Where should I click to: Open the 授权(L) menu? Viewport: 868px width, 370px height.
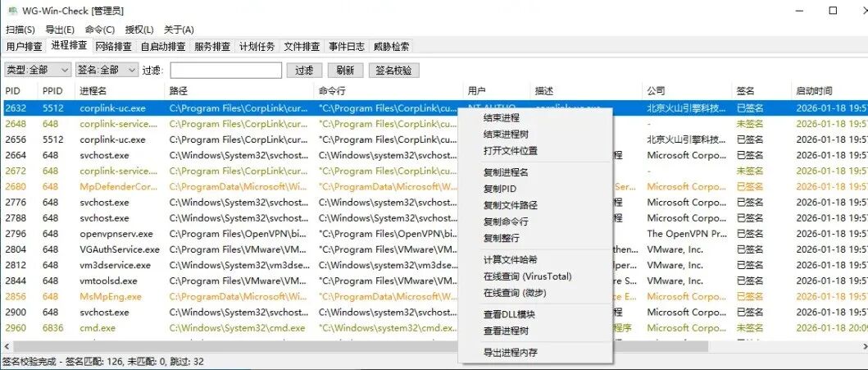tap(139, 30)
